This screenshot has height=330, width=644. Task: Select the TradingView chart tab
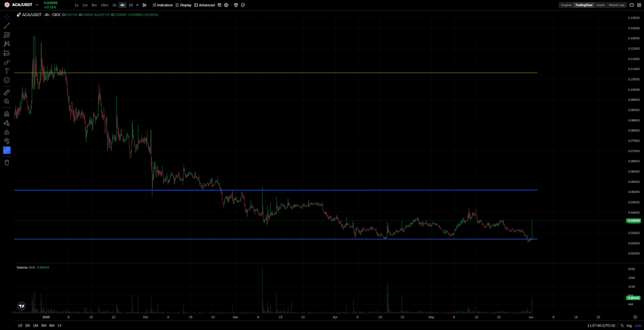point(584,5)
